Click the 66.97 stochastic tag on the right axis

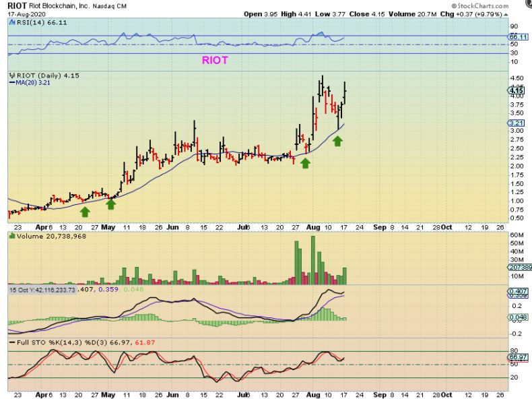518,357
